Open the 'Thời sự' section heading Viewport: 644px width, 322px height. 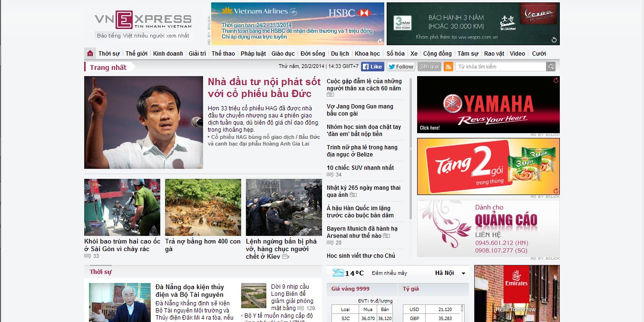click(x=101, y=272)
